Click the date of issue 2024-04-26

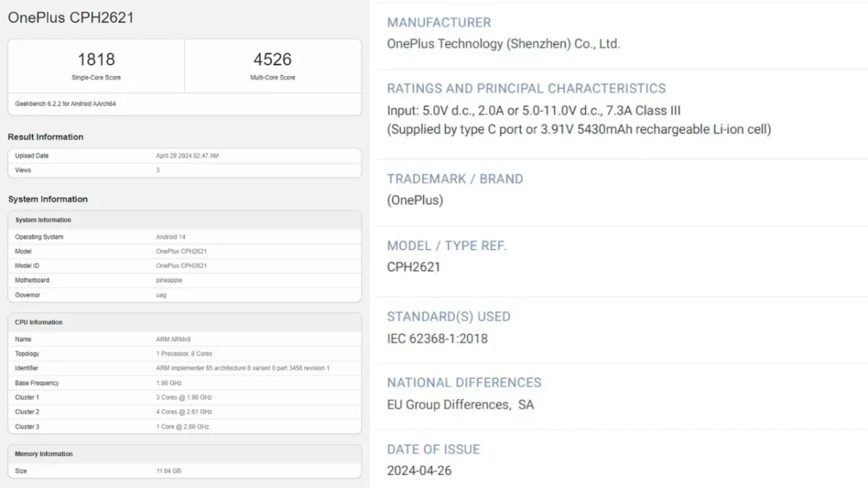pos(420,471)
